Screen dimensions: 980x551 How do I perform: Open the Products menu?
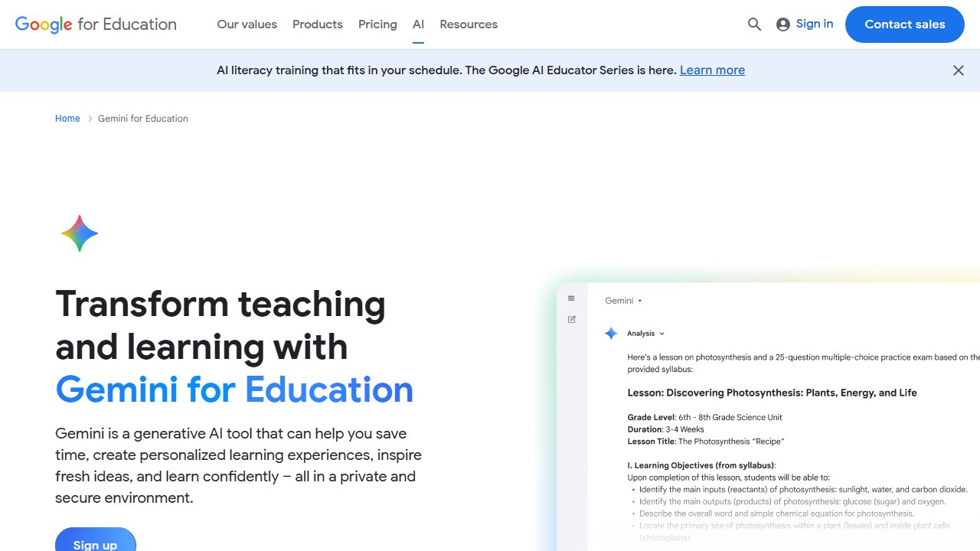pyautogui.click(x=318, y=24)
